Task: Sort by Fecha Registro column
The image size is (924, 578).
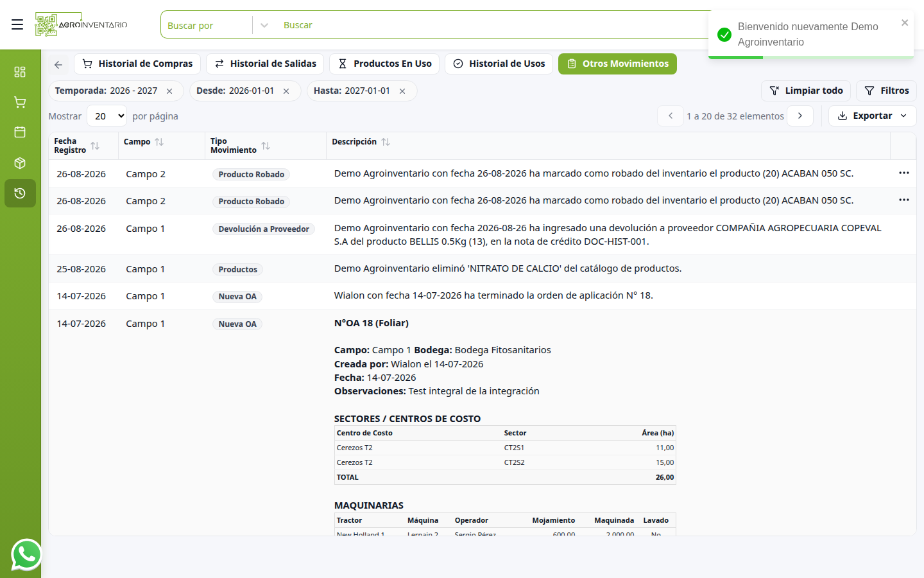Action: click(95, 146)
